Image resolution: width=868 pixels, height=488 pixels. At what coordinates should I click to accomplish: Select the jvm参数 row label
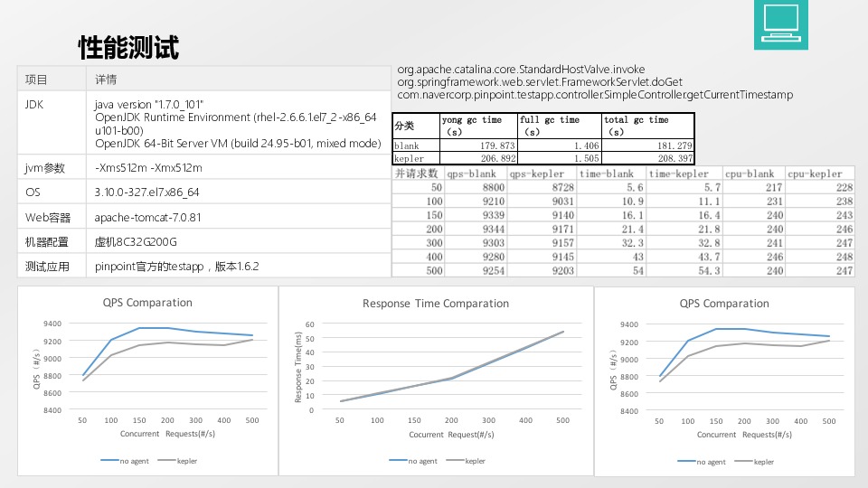pos(45,168)
